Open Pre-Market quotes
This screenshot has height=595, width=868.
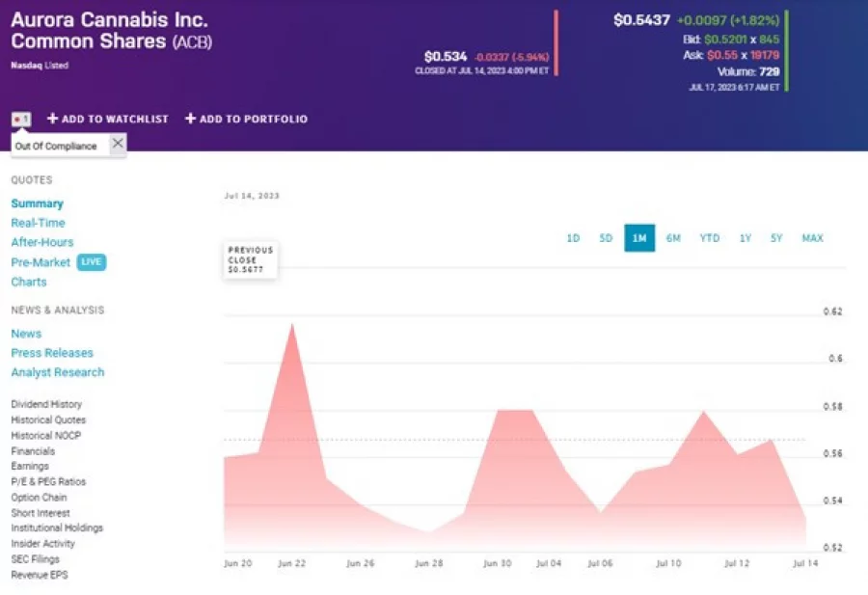(x=41, y=262)
